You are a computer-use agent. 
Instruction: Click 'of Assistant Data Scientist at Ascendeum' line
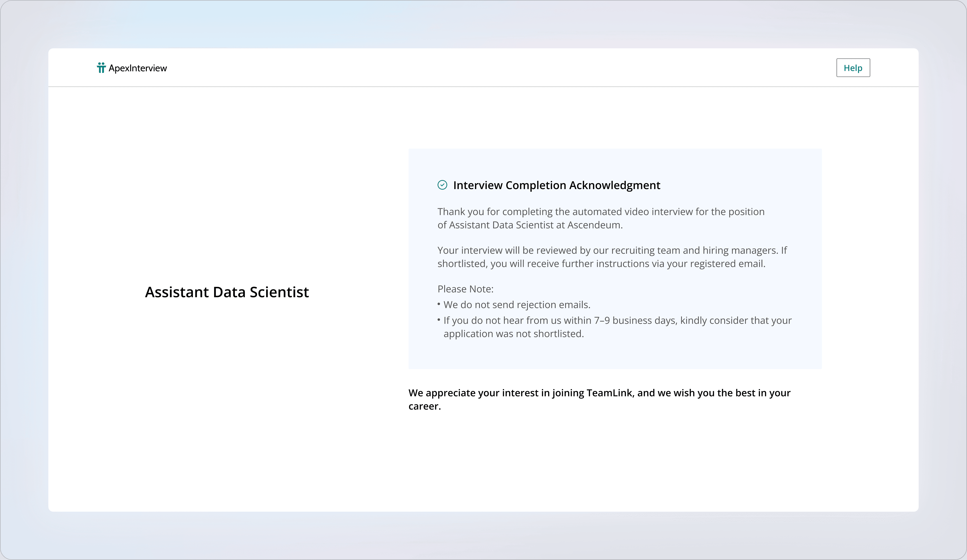tap(530, 225)
